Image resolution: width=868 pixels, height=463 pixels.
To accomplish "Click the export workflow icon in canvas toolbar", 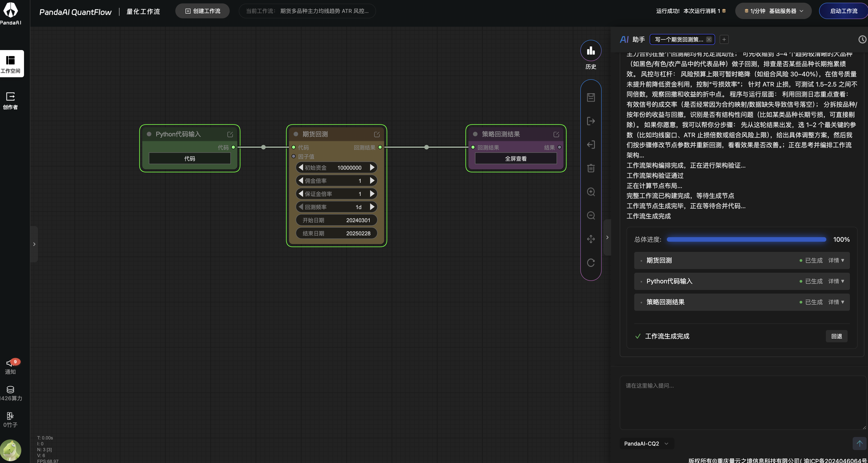I will [591, 121].
